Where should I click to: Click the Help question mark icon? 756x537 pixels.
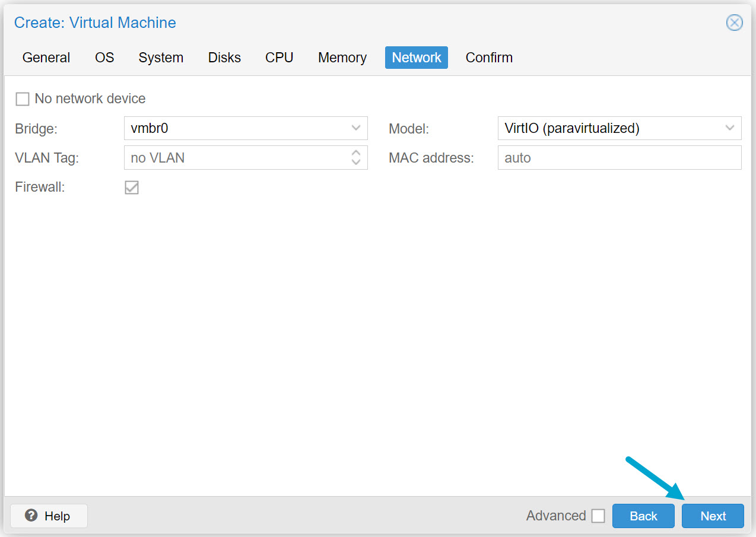click(x=30, y=515)
